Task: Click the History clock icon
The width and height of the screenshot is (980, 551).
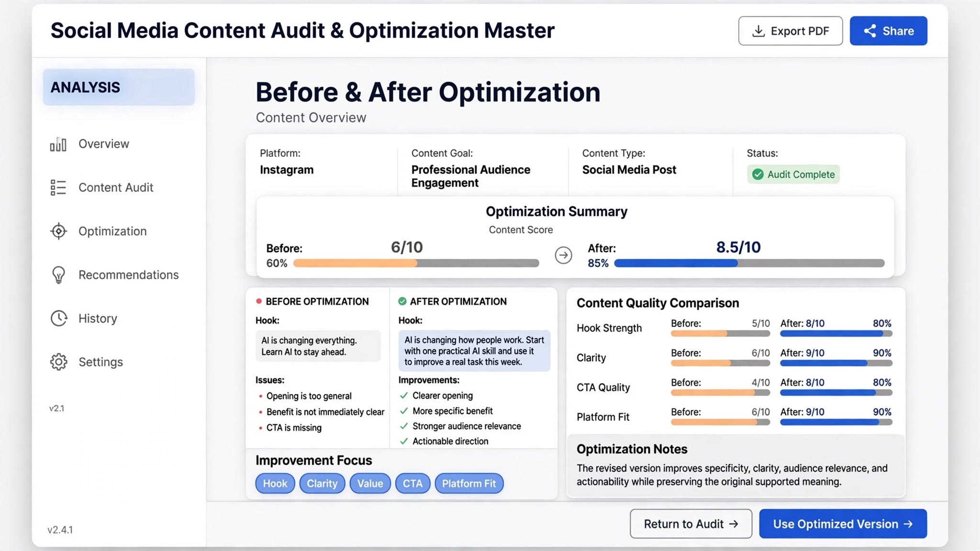Action: [x=58, y=319]
